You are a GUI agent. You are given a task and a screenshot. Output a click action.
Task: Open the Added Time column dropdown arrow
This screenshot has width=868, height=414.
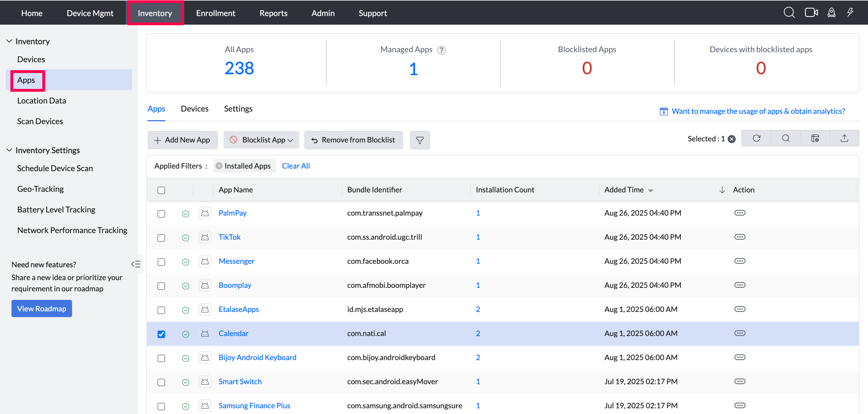tap(650, 190)
